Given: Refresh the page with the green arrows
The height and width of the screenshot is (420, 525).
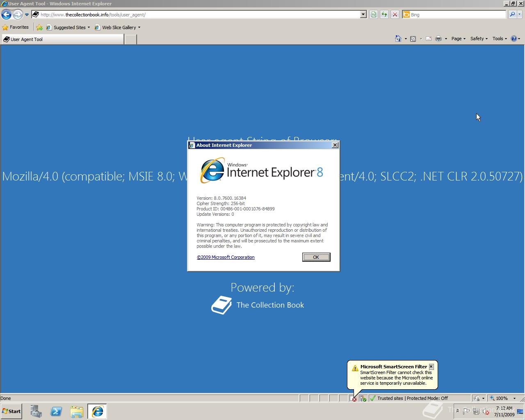Looking at the screenshot, I should point(384,15).
